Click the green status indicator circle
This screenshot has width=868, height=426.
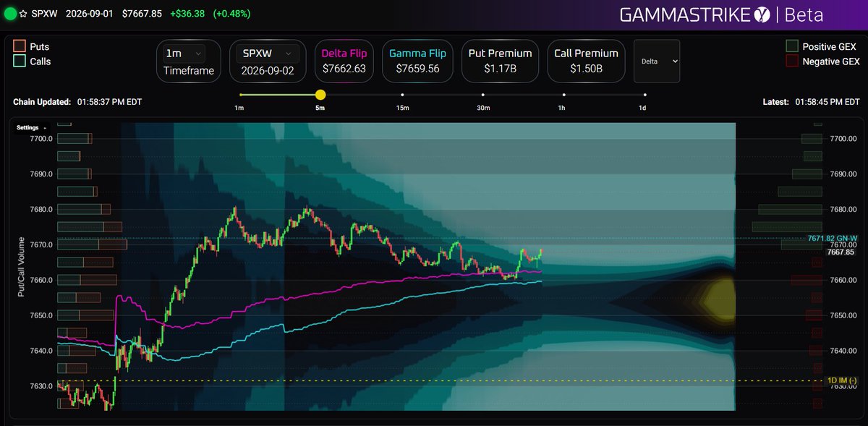click(11, 13)
